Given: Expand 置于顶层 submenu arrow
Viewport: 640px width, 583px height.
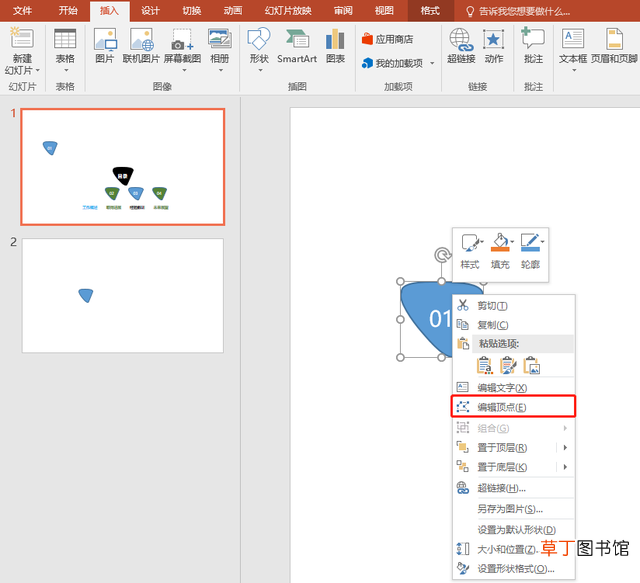Looking at the screenshot, I should 565,447.
